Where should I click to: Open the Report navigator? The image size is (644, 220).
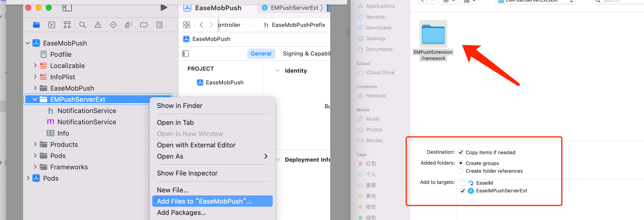tap(159, 25)
